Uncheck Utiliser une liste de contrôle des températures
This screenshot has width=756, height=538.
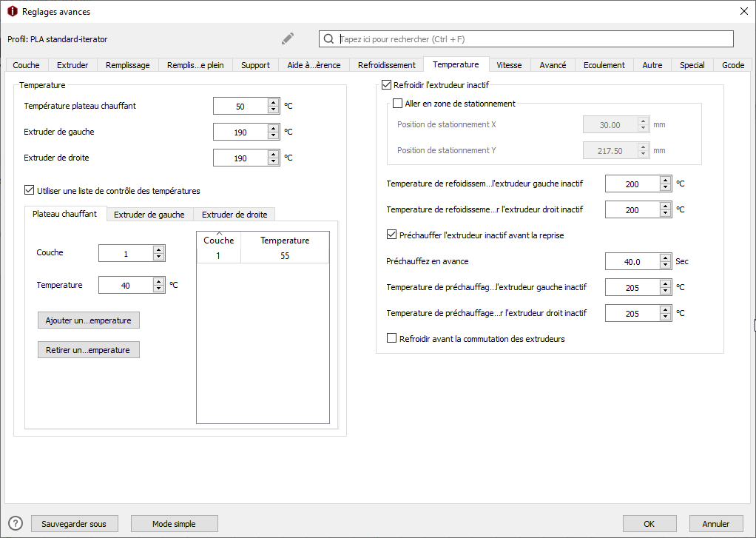point(30,190)
